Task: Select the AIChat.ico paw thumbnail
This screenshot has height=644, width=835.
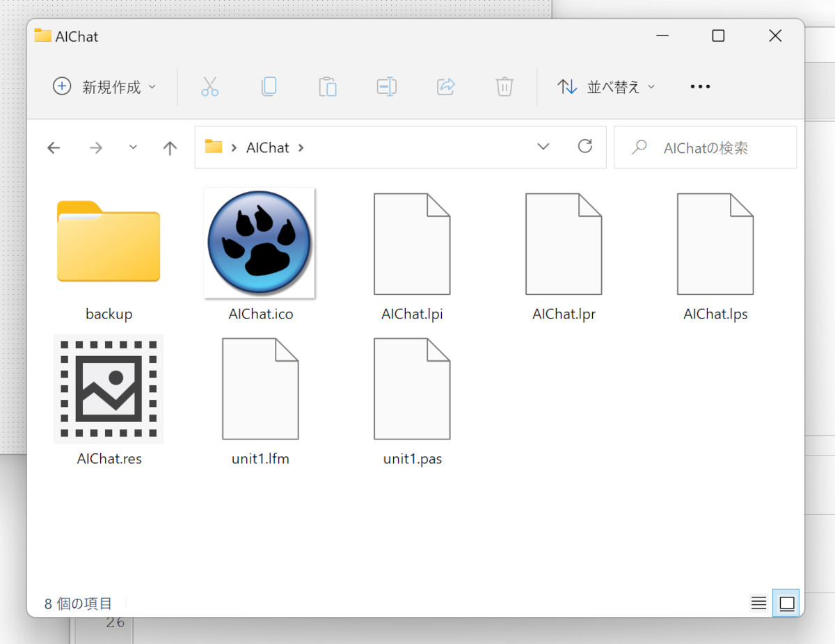Action: [260, 243]
